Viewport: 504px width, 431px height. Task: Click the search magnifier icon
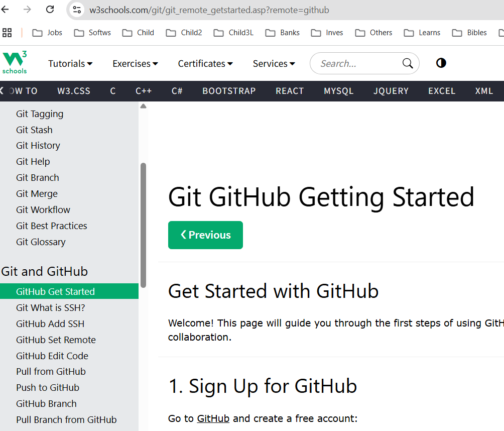pyautogui.click(x=408, y=63)
